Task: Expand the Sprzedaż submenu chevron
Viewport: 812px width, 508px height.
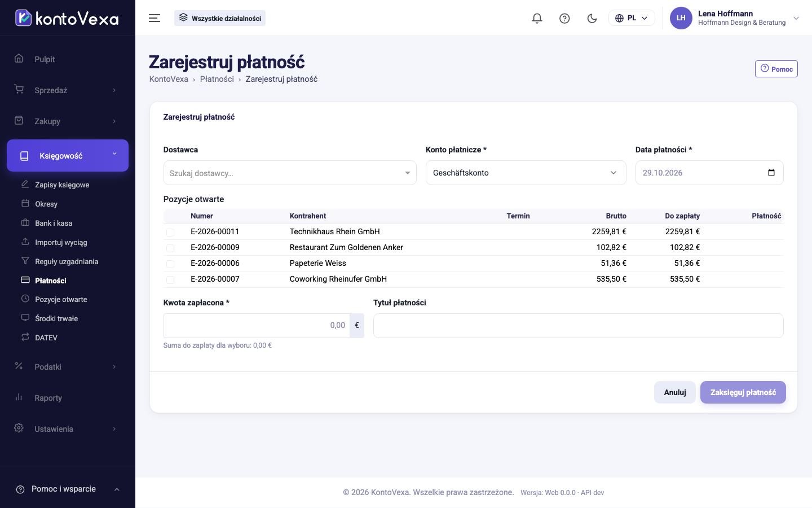Action: pos(114,90)
